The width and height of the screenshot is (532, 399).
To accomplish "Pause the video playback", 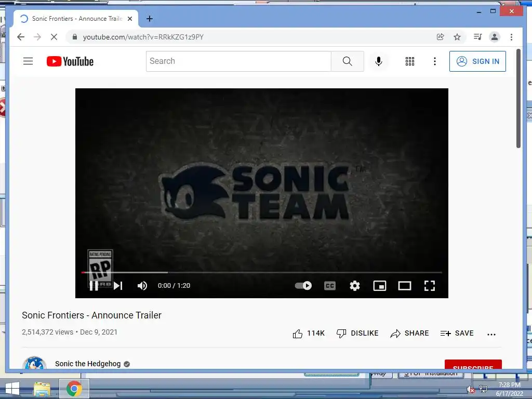I will tap(94, 286).
